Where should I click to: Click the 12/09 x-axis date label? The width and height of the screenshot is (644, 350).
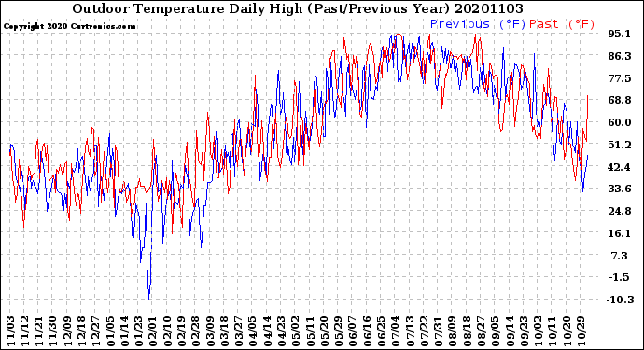(x=67, y=331)
